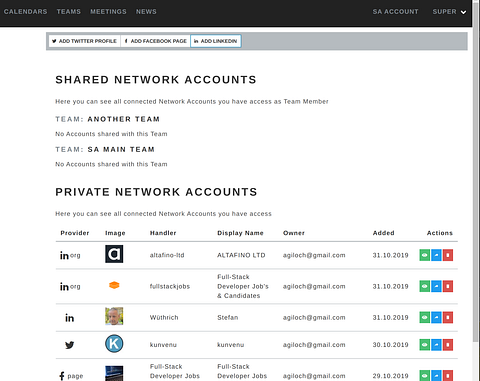Click the red delete icon for altafino-ltd
Screen dimensions: 480x381
448,255
